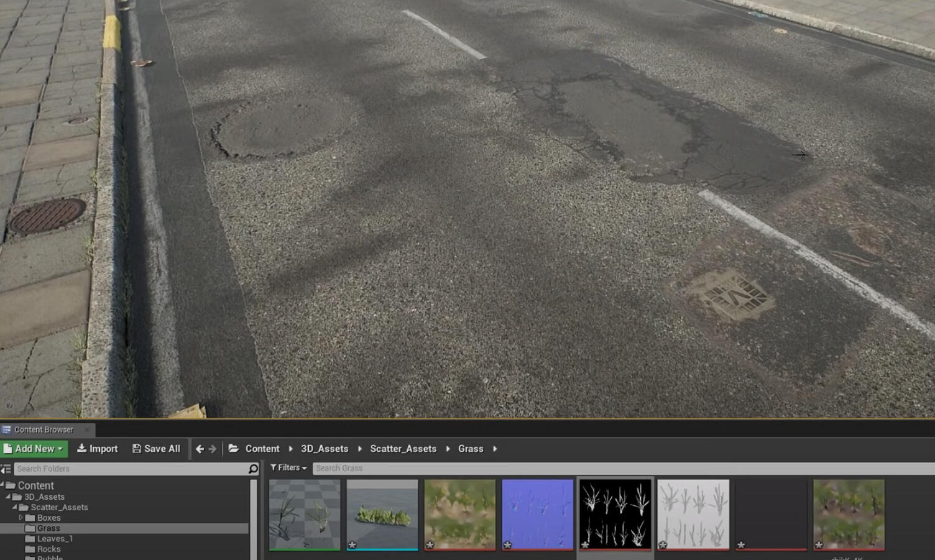Select the Leaves_1 folder
935x560 pixels.
click(55, 539)
